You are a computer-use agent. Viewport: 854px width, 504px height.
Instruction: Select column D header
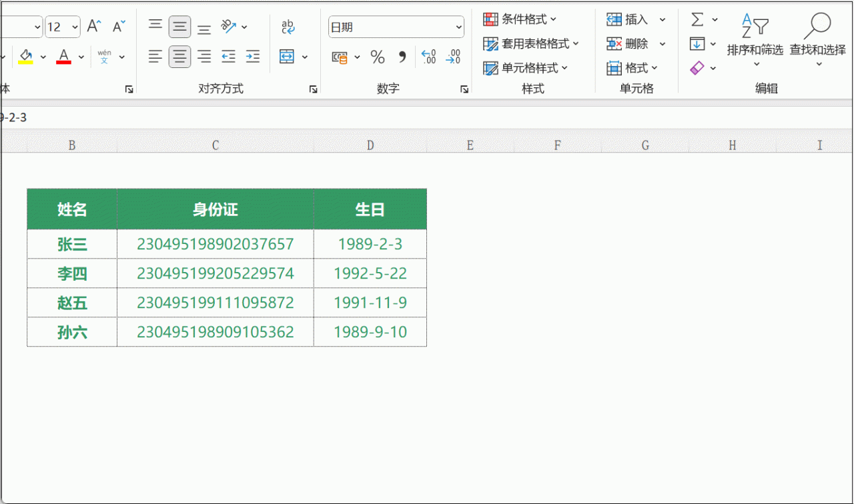pos(370,145)
